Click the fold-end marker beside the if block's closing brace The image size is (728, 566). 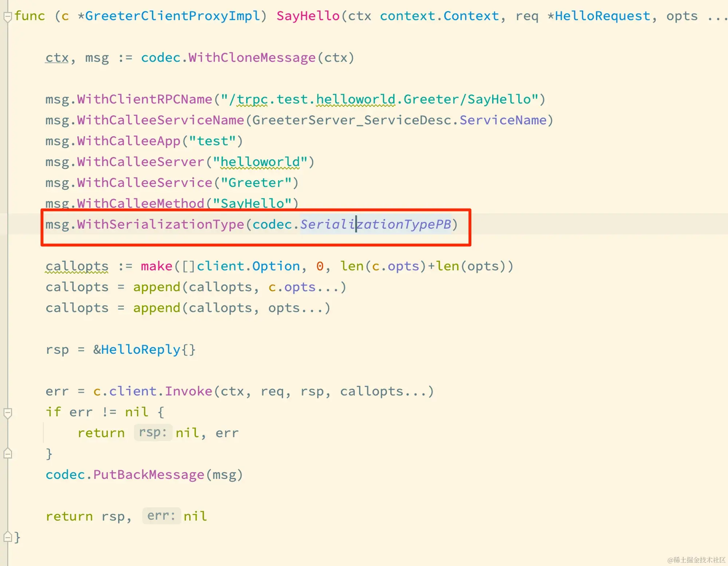pos(7,454)
